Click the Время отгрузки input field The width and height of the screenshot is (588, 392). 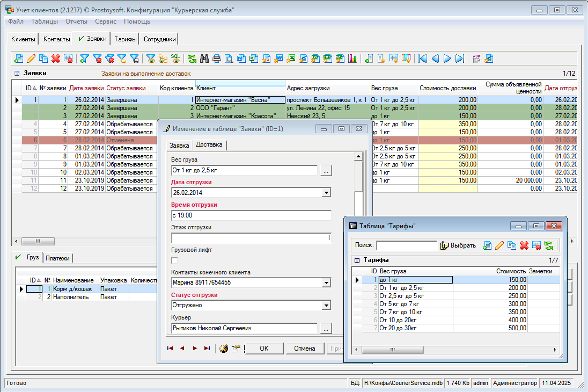(251, 215)
